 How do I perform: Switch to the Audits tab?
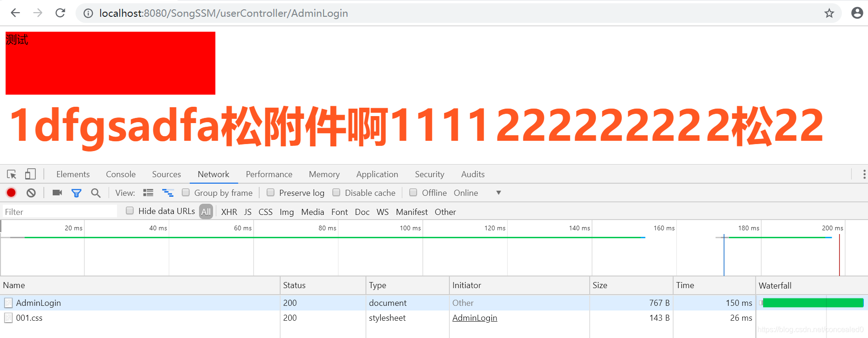click(x=473, y=174)
